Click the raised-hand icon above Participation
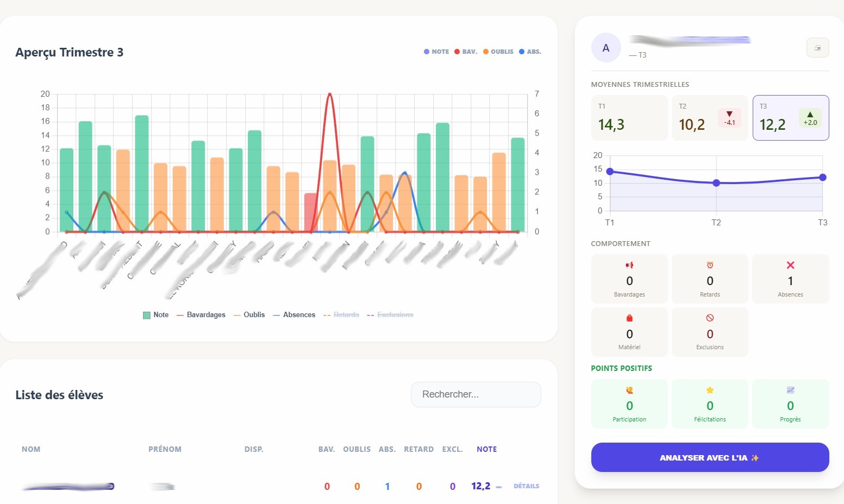 (629, 390)
